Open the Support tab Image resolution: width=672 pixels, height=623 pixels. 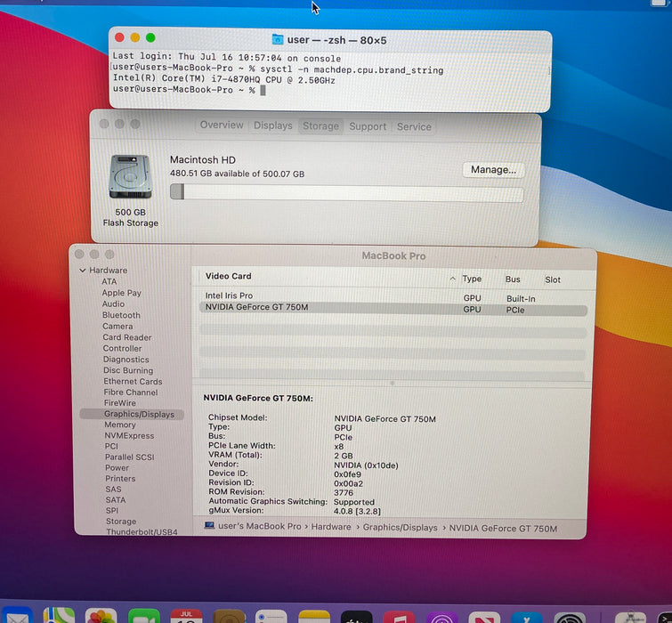(x=368, y=126)
